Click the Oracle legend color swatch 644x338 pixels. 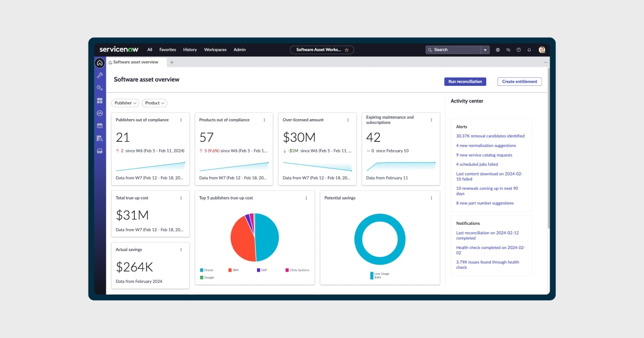(201, 270)
